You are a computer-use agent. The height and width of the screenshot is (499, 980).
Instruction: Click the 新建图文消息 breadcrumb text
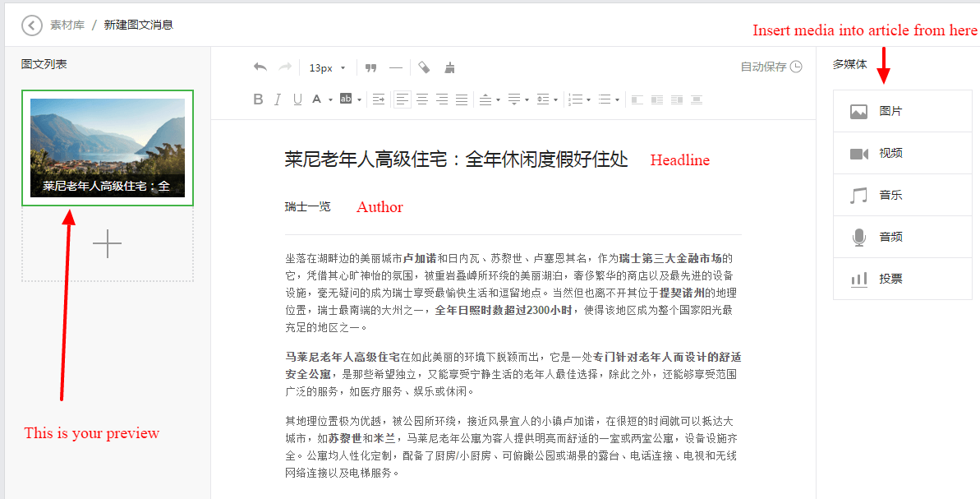(x=138, y=25)
